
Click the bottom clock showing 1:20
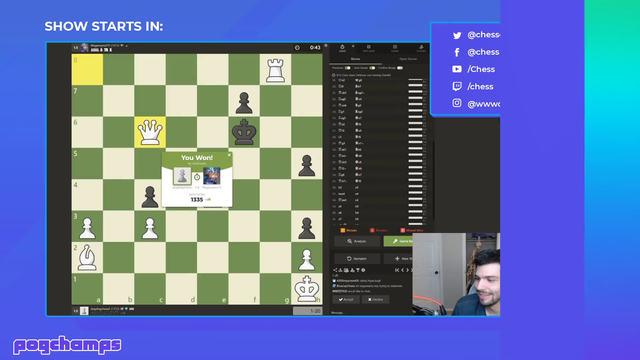308,311
